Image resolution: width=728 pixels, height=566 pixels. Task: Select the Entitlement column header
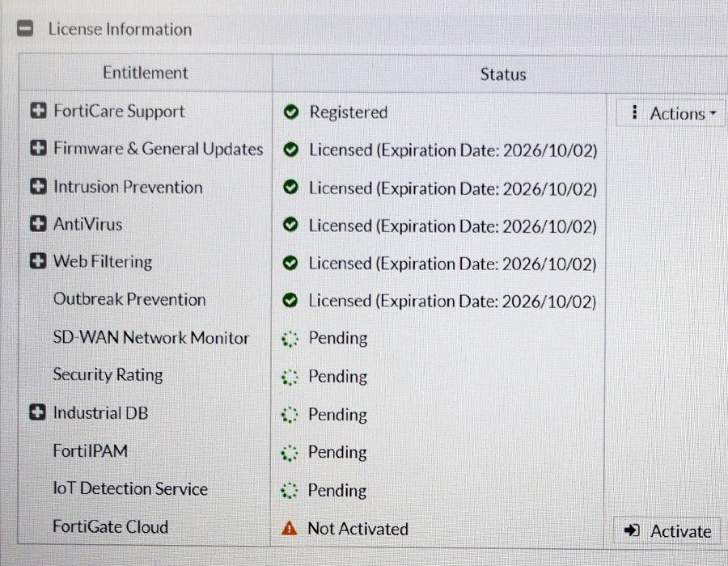tap(146, 73)
